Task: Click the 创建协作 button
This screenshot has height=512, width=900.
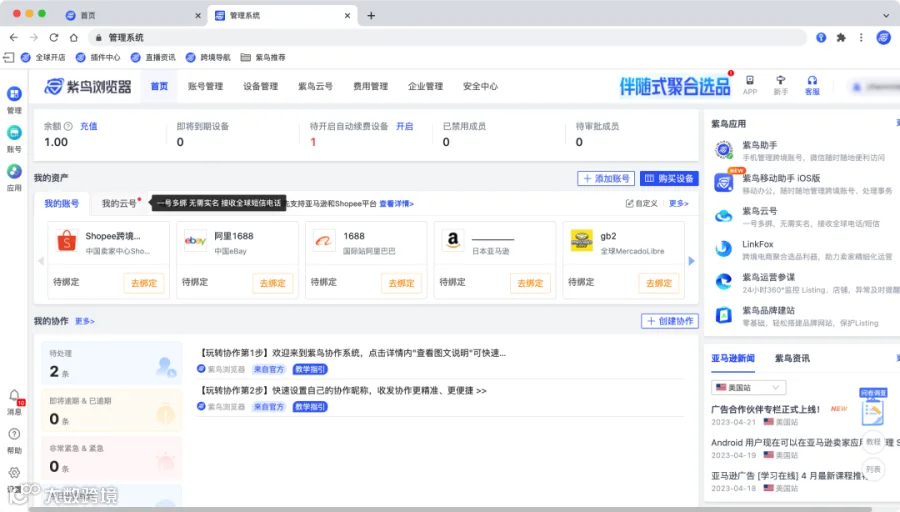Action: pos(670,321)
